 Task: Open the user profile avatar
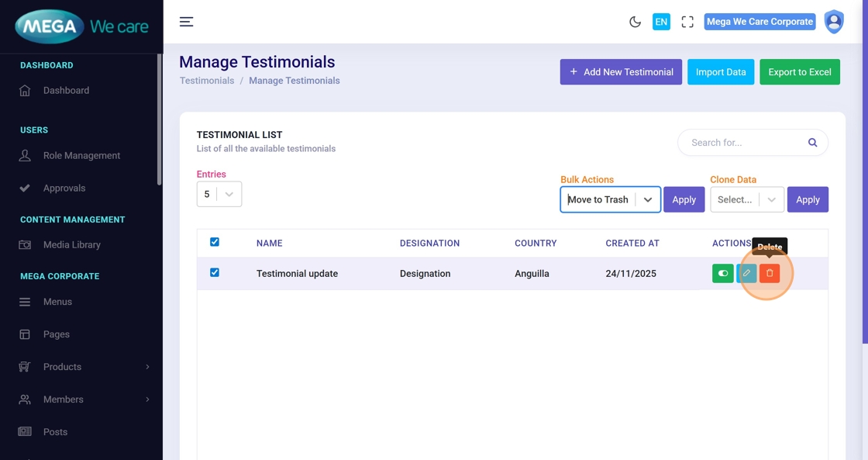point(834,22)
